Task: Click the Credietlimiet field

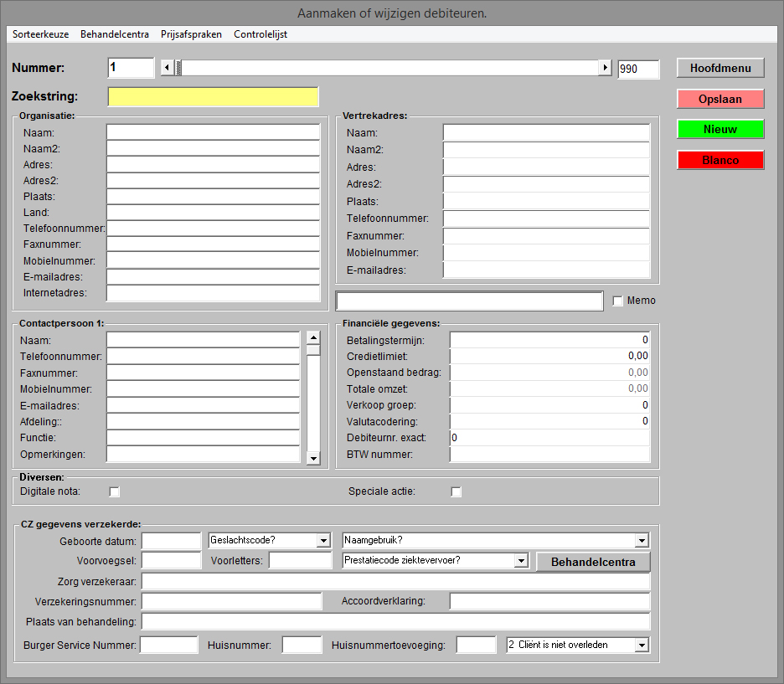Action: click(x=550, y=357)
